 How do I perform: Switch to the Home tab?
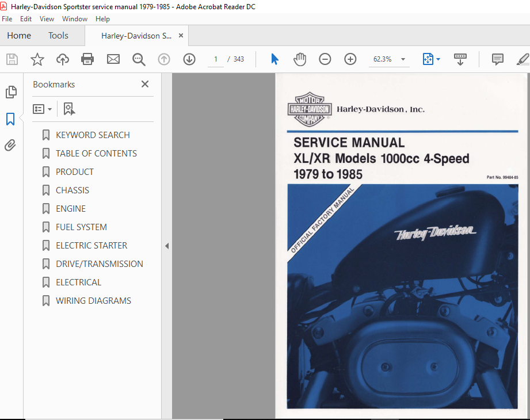coord(19,36)
